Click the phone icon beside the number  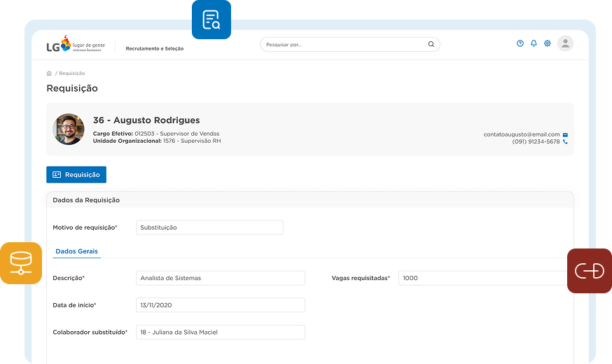point(565,142)
